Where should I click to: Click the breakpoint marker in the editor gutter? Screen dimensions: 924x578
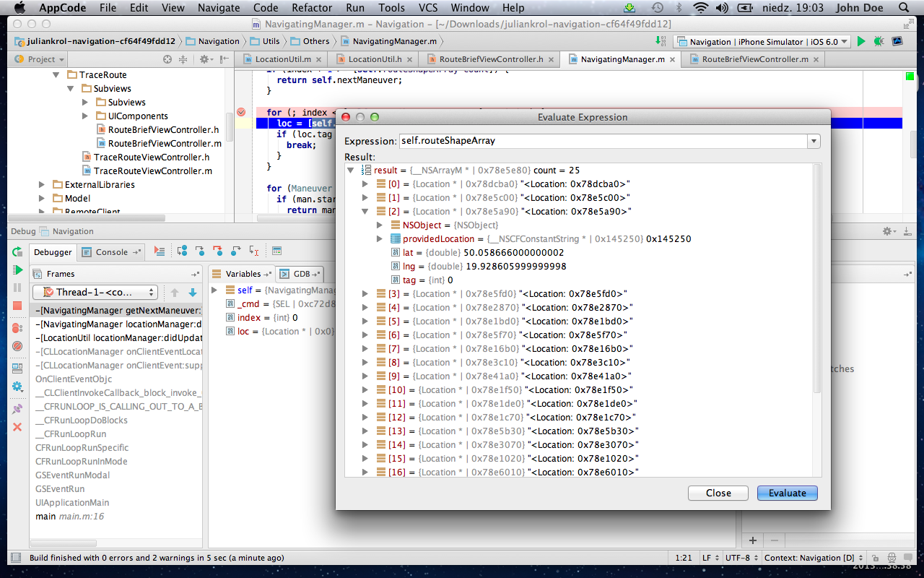coord(241,112)
